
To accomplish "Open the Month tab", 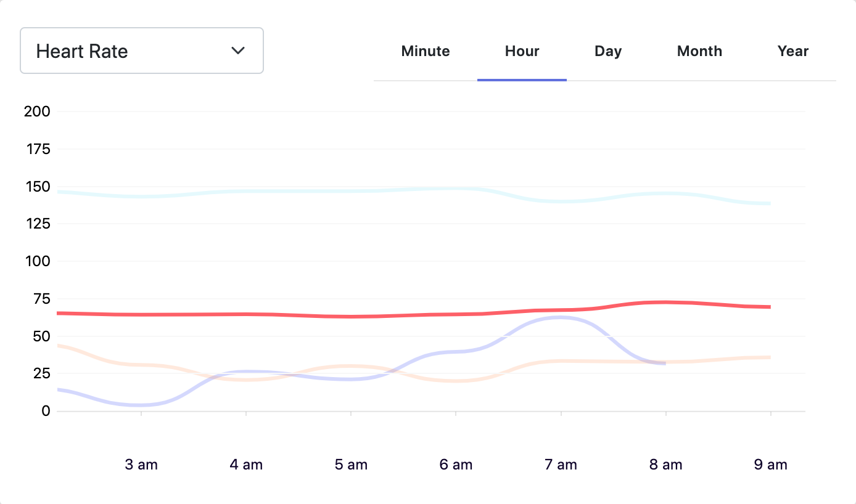I will 699,51.
